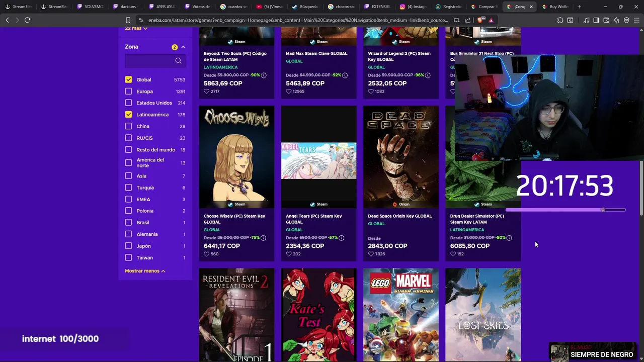Check the Brasil zone filter
The height and width of the screenshot is (362, 644).
coord(128,222)
